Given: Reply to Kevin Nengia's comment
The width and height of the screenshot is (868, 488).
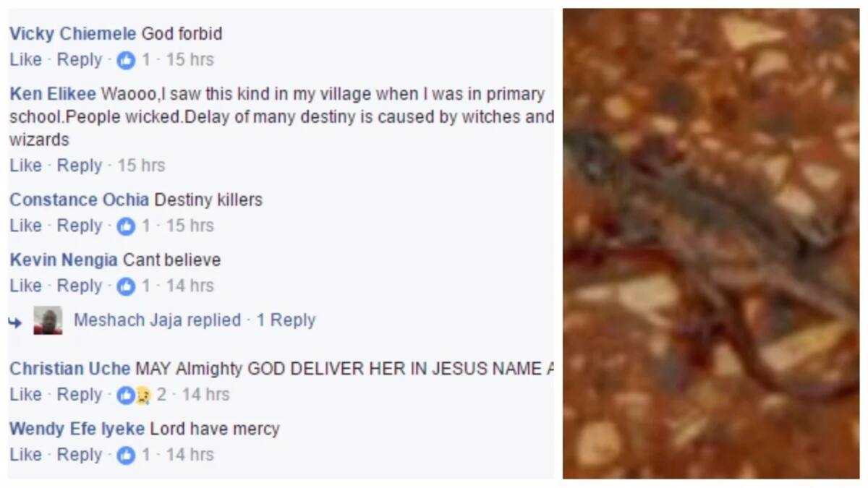Looking at the screenshot, I should click(80, 286).
